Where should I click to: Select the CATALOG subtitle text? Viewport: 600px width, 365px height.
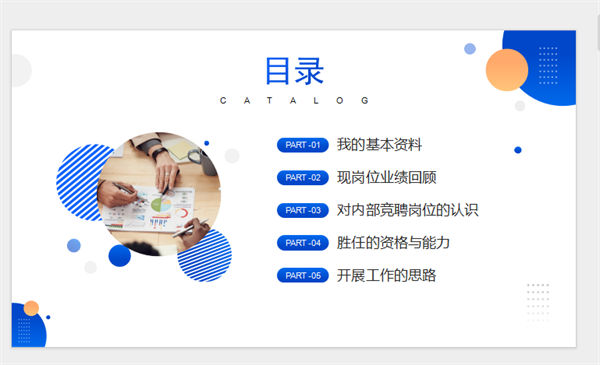click(294, 101)
